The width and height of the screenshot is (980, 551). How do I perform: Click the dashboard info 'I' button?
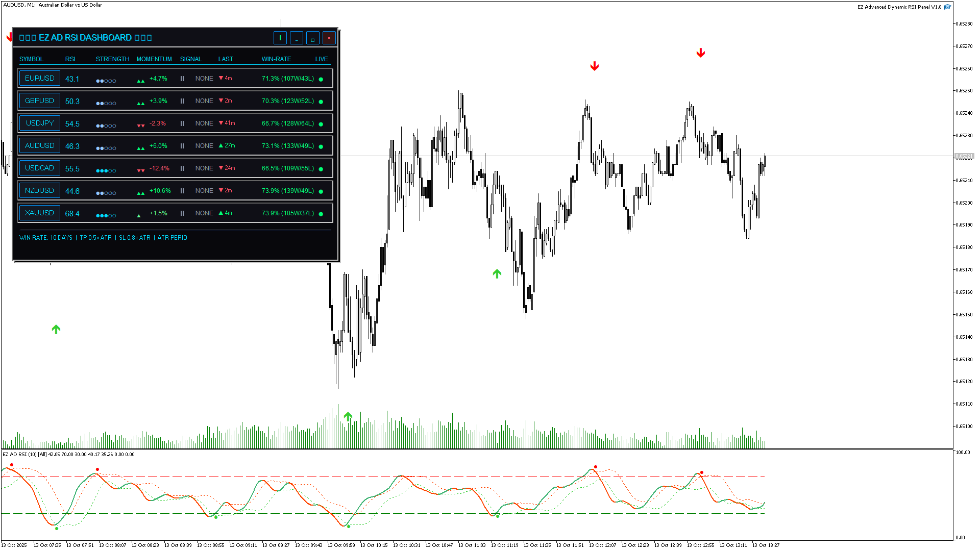(280, 38)
